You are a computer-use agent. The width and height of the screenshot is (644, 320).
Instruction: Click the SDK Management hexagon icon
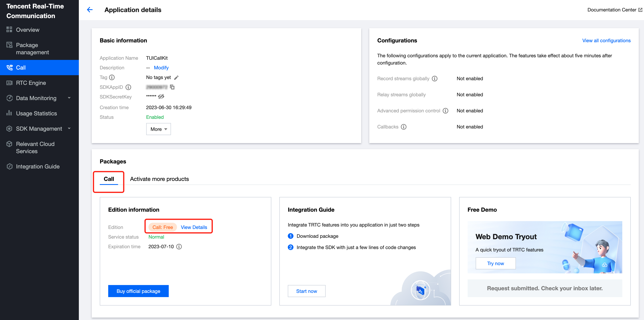click(9, 128)
